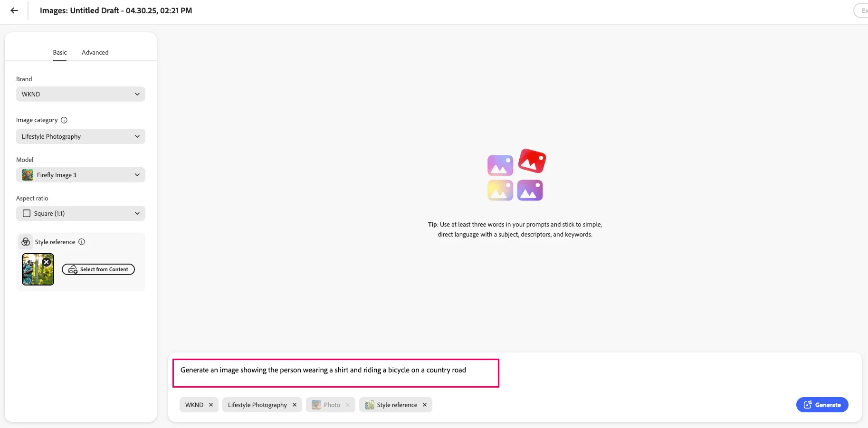
Task: Click the Firefly Image 3 model thumbnail icon
Action: point(28,175)
